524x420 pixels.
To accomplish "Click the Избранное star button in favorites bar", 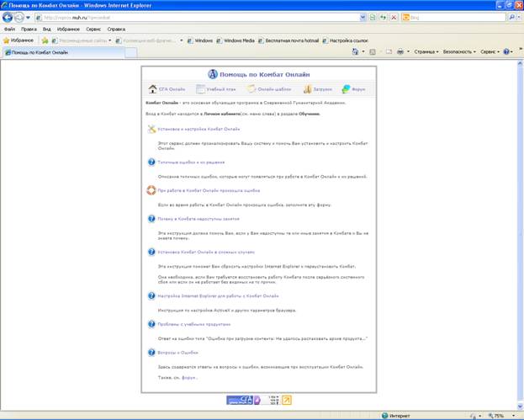I will coord(19,40).
